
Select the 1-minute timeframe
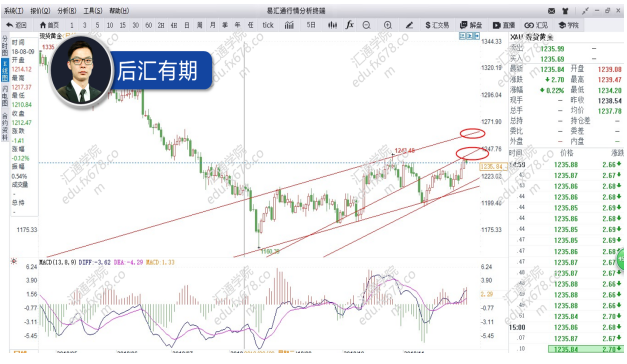pyautogui.click(x=72, y=25)
